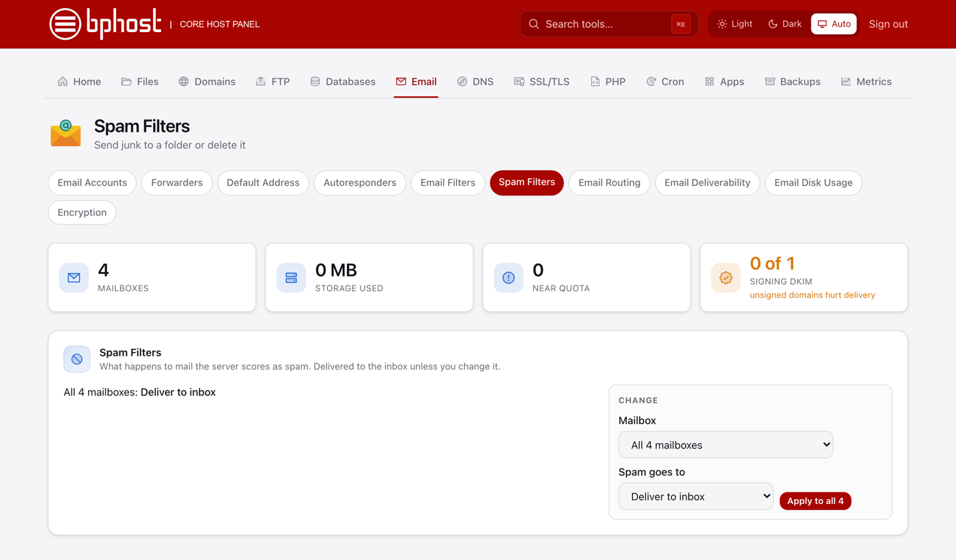Image resolution: width=956 pixels, height=560 pixels.
Task: Open the Email Accounts tab
Action: coord(92,182)
